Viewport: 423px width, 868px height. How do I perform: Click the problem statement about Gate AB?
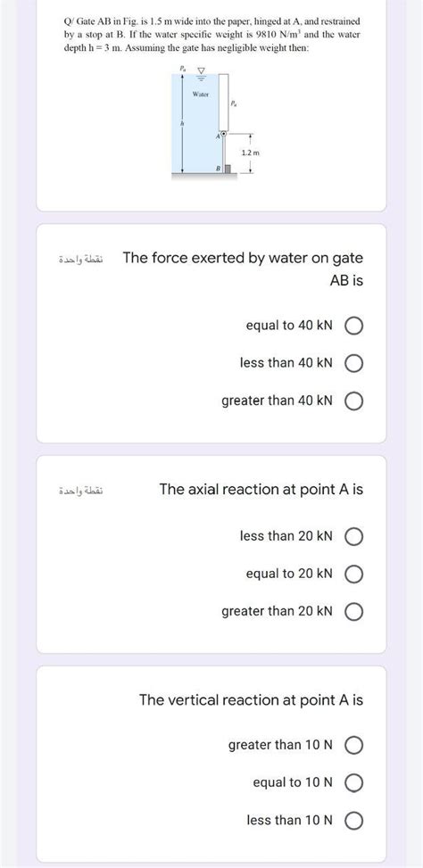click(211, 35)
